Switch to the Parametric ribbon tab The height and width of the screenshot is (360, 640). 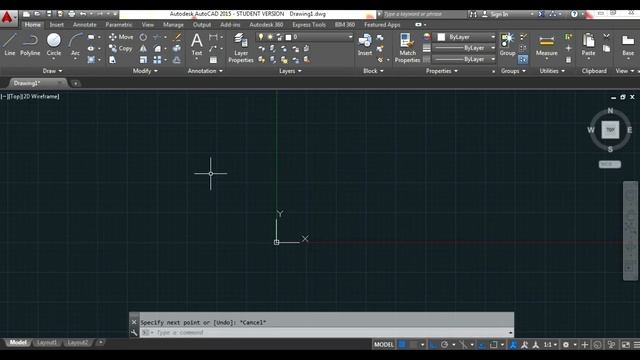[x=119, y=25]
